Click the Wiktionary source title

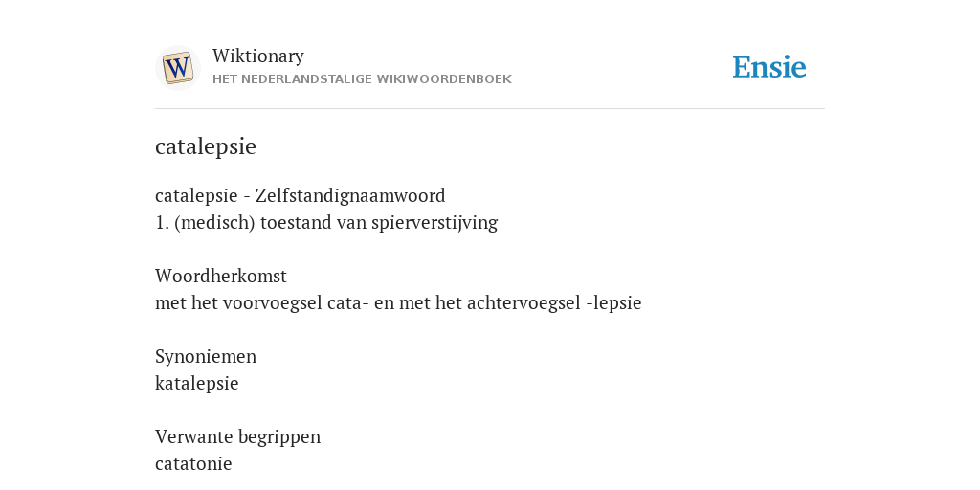click(258, 56)
